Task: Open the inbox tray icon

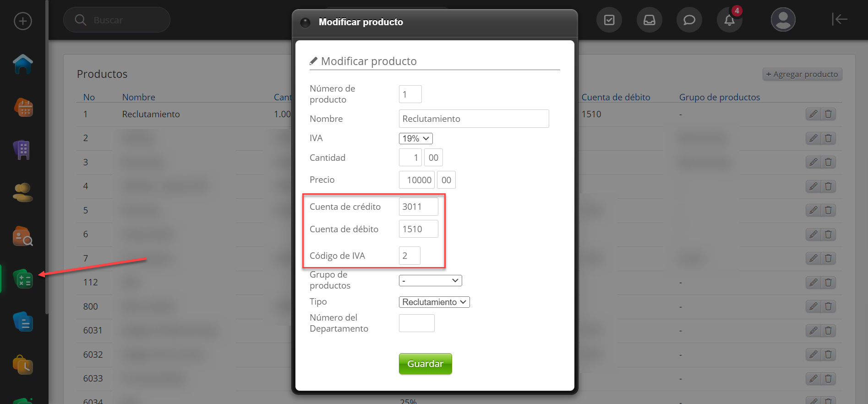Action: (649, 20)
